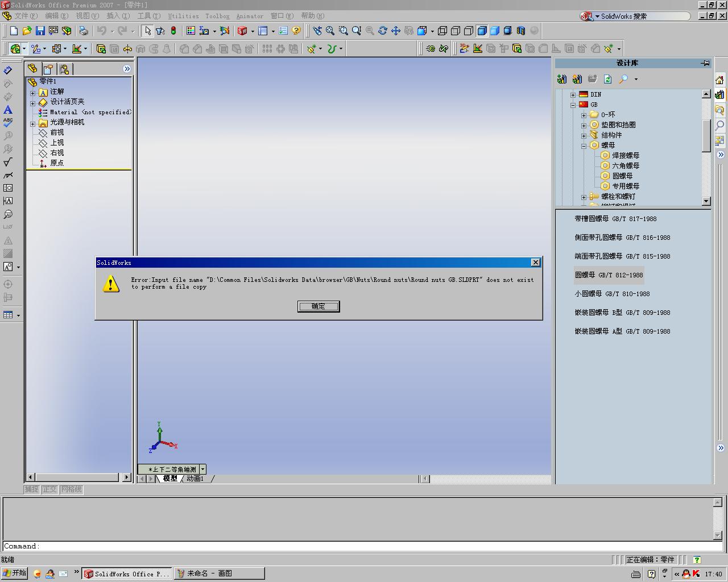The height and width of the screenshot is (582, 728).
Task: Save the part using the floppy disk icon
Action: point(40,31)
